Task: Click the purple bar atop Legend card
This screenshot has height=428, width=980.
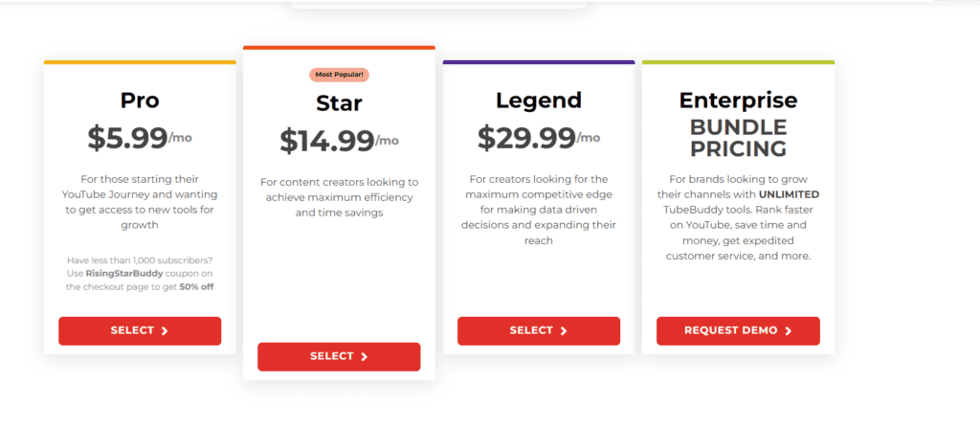Action: point(539,62)
